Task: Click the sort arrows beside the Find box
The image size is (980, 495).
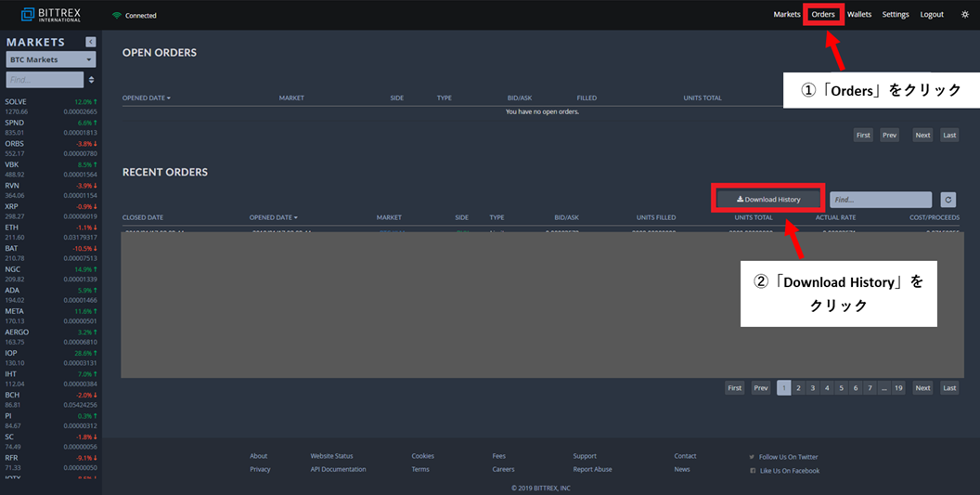Action: pyautogui.click(x=91, y=80)
